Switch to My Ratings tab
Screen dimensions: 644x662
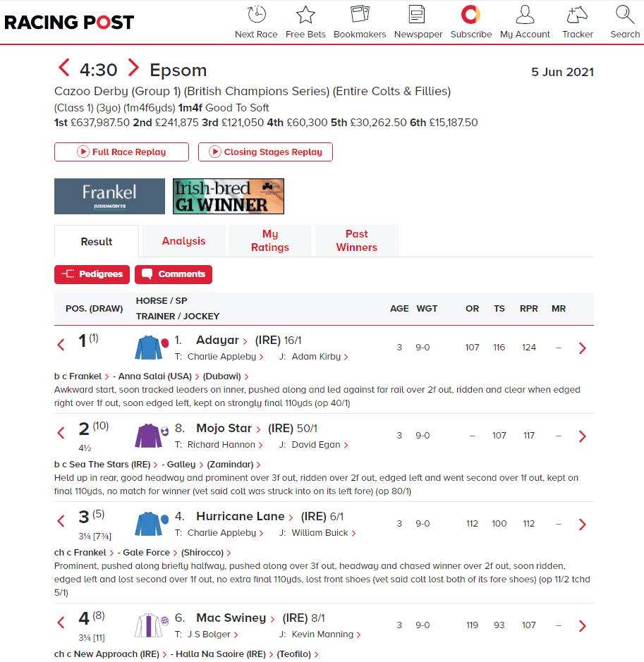270,240
